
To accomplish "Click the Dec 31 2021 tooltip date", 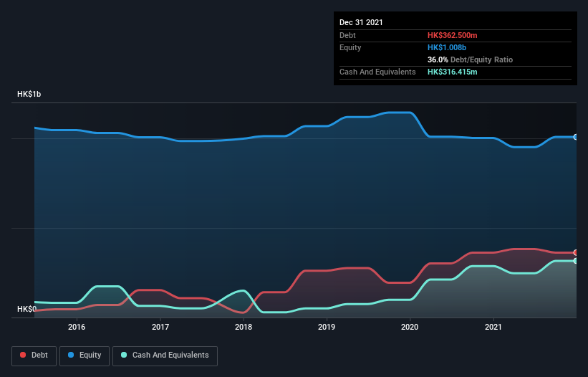I will [x=361, y=22].
